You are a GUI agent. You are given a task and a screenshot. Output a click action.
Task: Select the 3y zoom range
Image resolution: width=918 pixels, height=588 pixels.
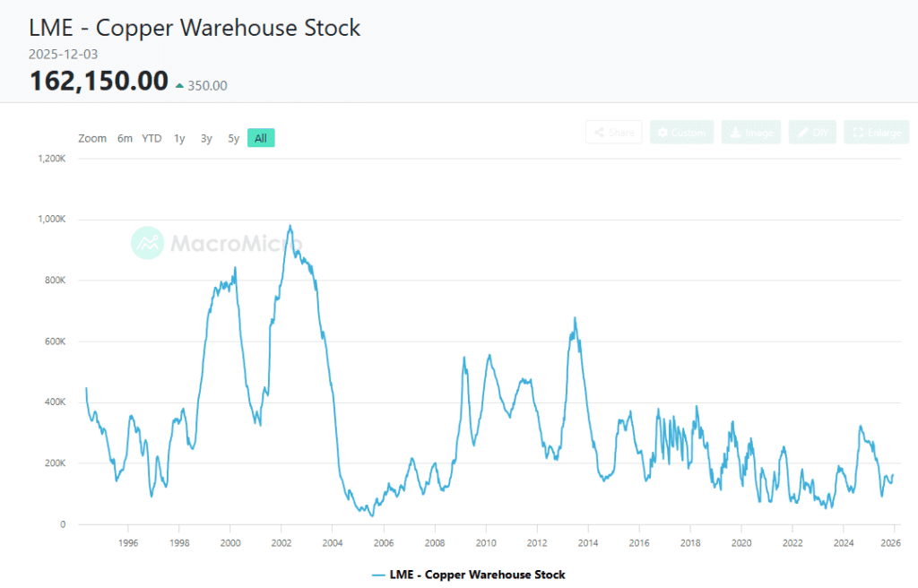[206, 138]
